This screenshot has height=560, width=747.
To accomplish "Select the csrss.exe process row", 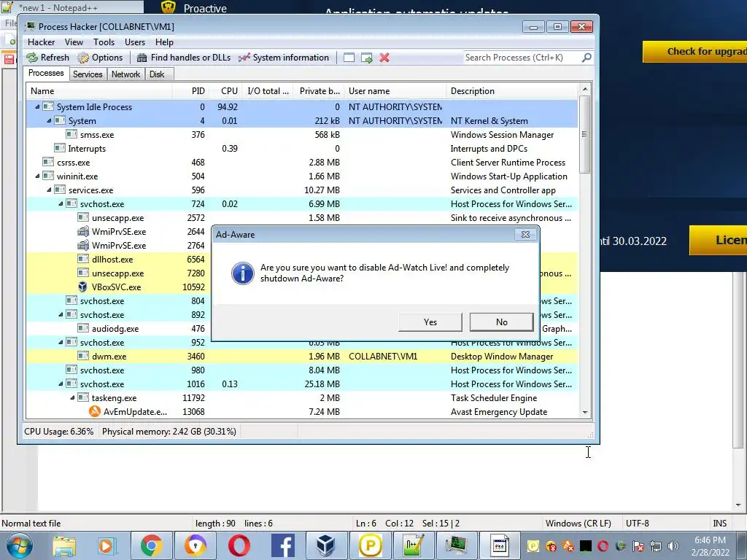I will (x=302, y=163).
